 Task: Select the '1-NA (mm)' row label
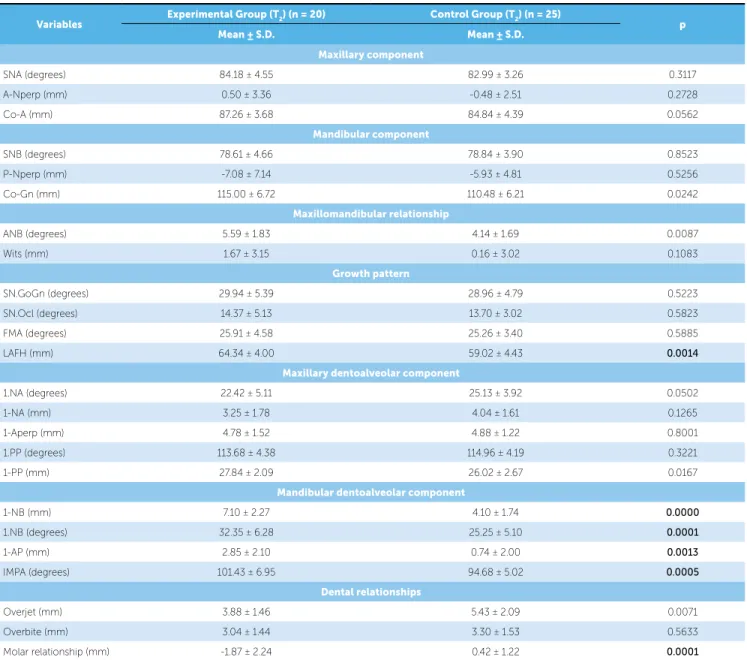click(x=27, y=413)
